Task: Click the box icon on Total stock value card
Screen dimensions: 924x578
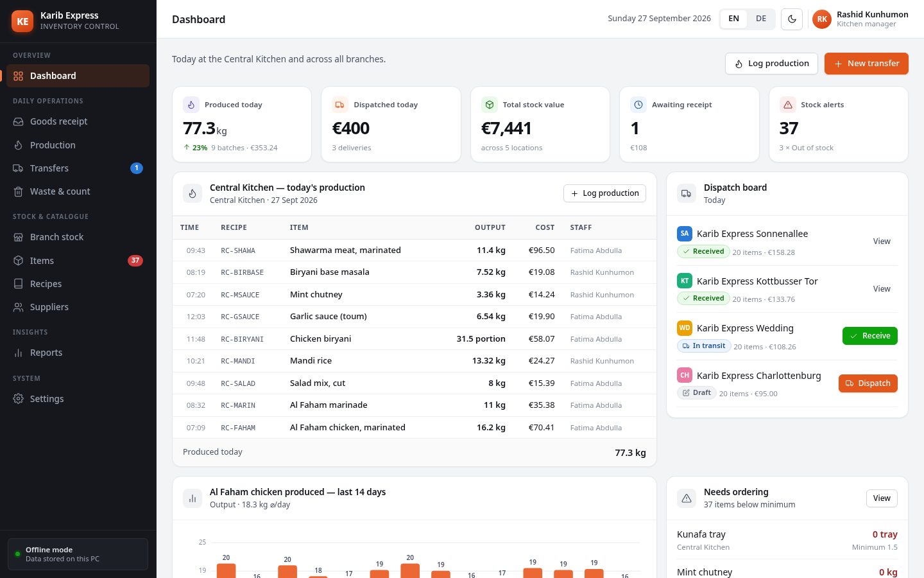Action: coord(490,105)
